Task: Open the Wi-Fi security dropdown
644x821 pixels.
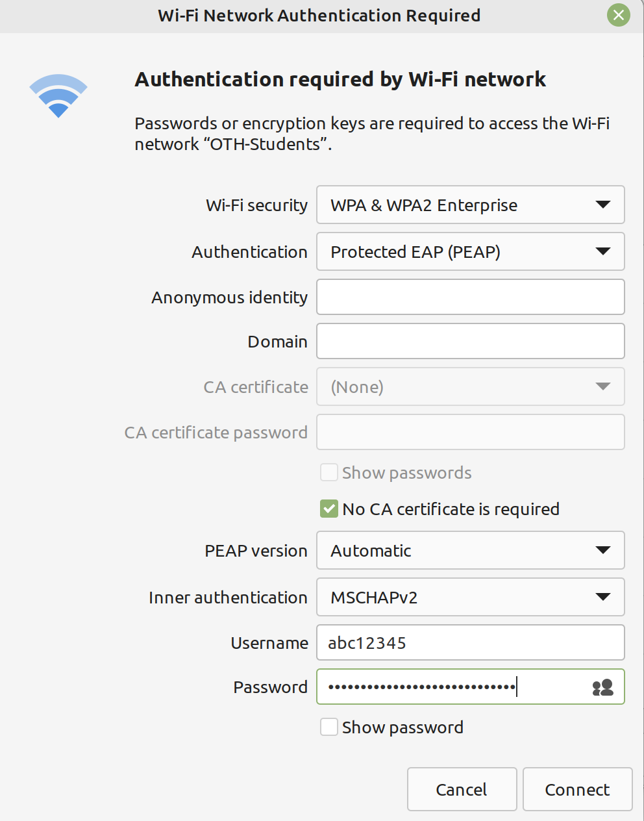Action: tap(470, 205)
